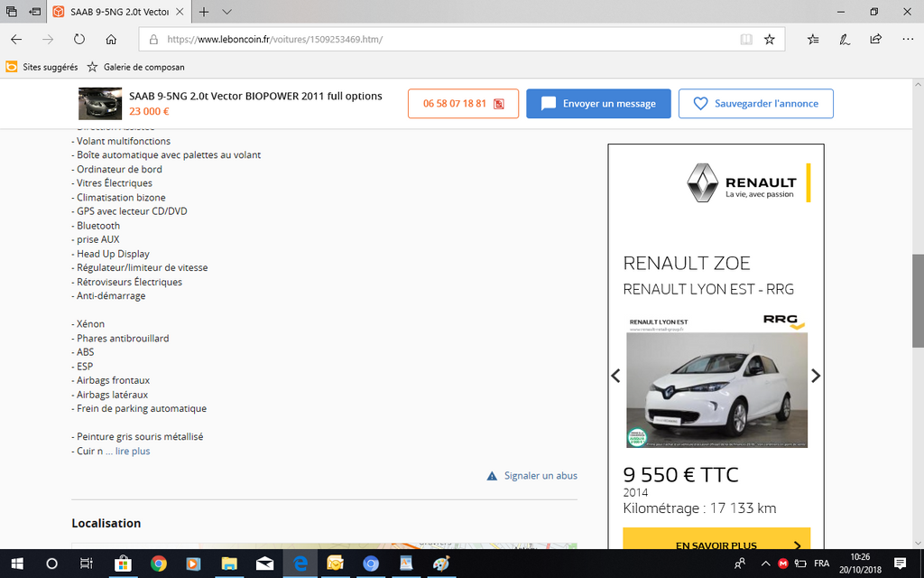Expand description with lire plus

[x=132, y=452]
